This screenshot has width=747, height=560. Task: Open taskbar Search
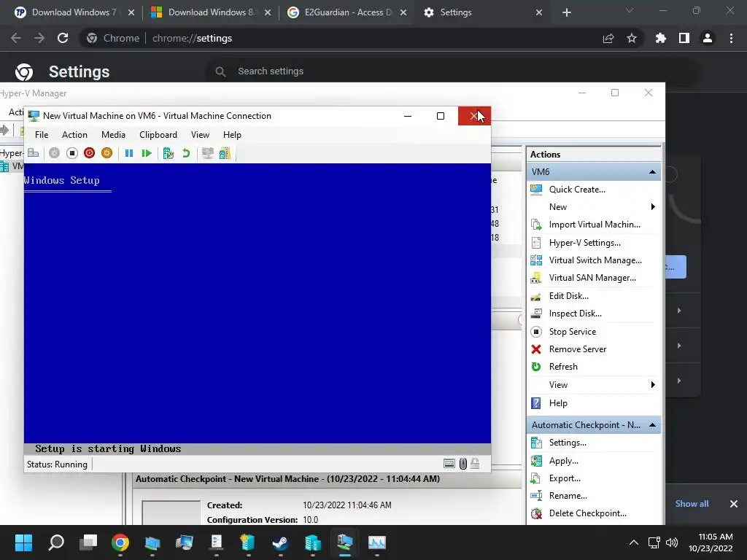56,542
